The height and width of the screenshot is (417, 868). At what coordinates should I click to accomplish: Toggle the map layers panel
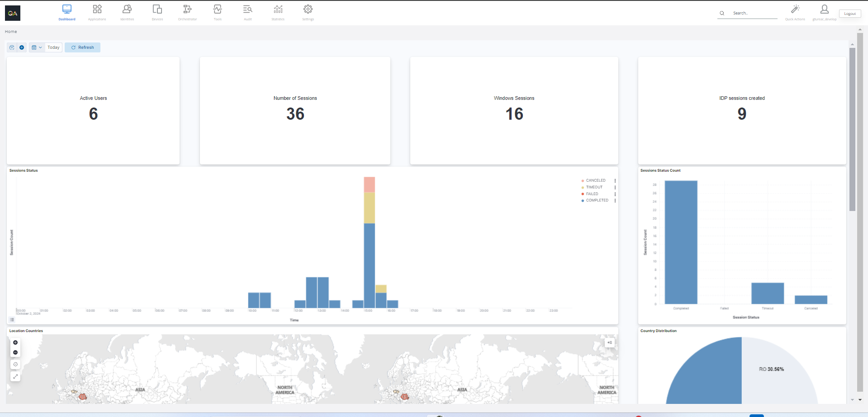coord(610,342)
